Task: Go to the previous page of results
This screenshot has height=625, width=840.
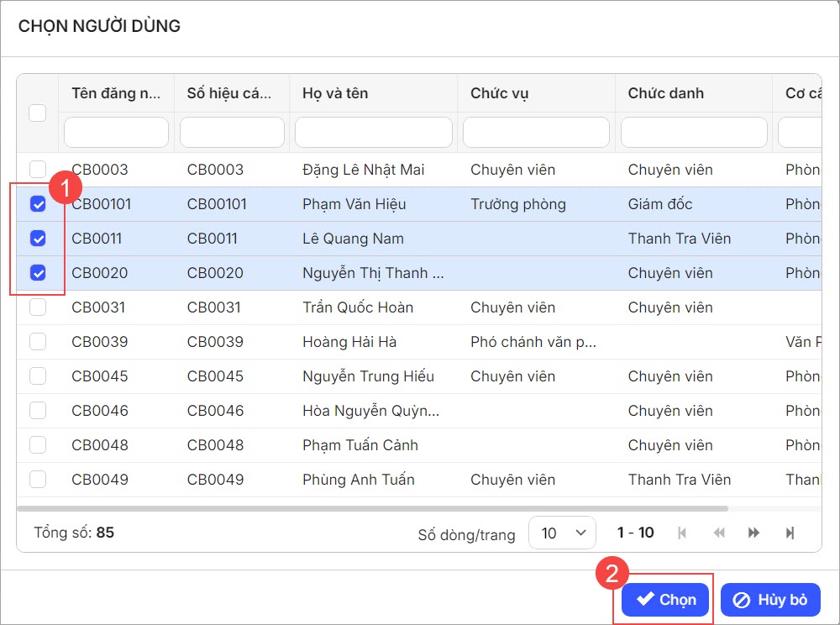Action: [x=718, y=533]
